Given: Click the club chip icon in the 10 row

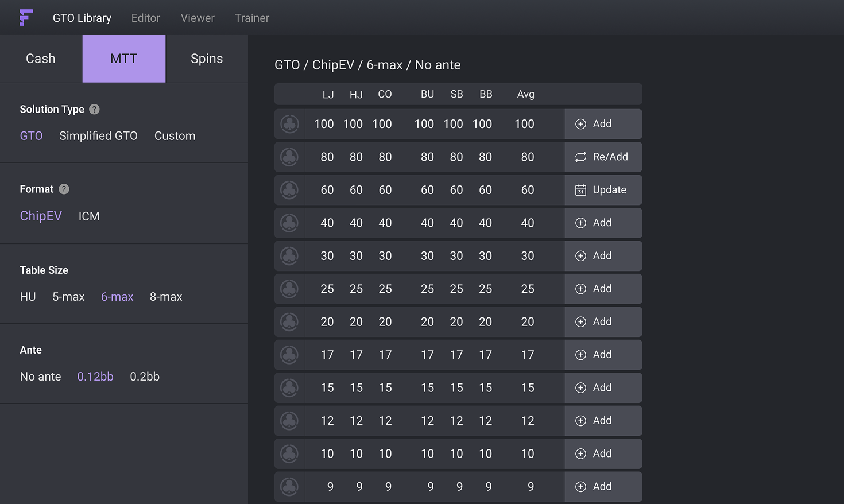Looking at the screenshot, I should (x=289, y=453).
